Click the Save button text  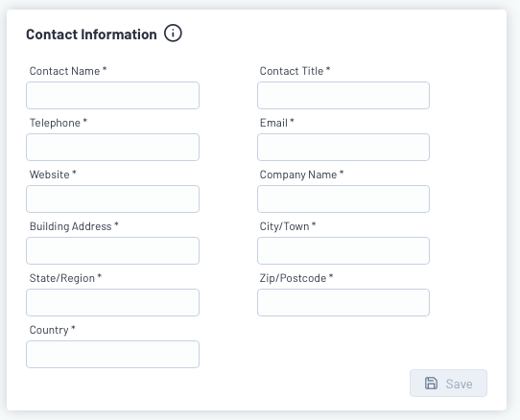459,384
